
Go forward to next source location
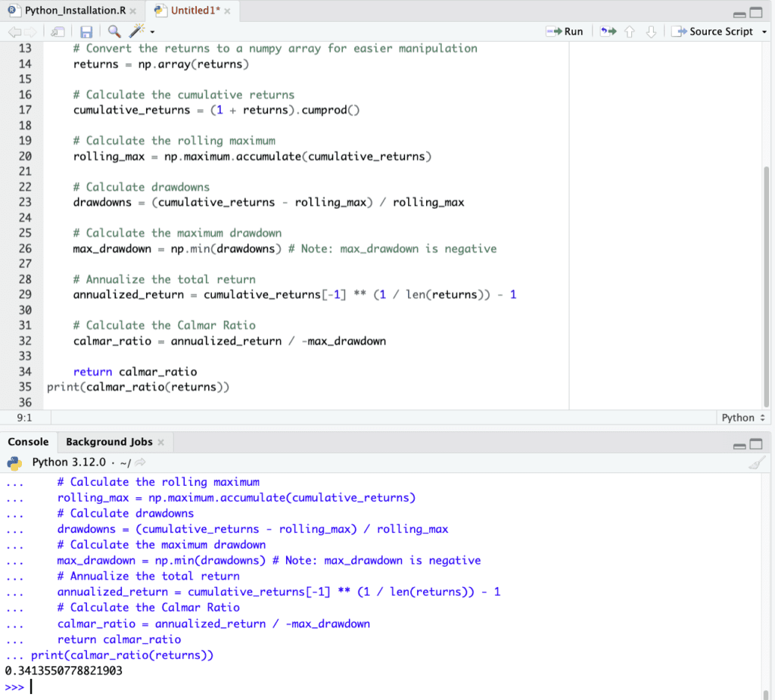pos(30,32)
